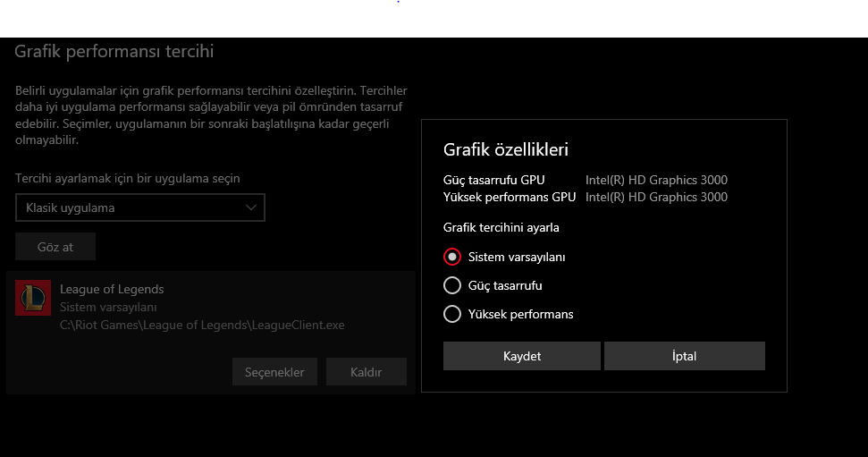Click the Yüksek performans GPU label
This screenshot has height=457, width=868.
click(510, 198)
